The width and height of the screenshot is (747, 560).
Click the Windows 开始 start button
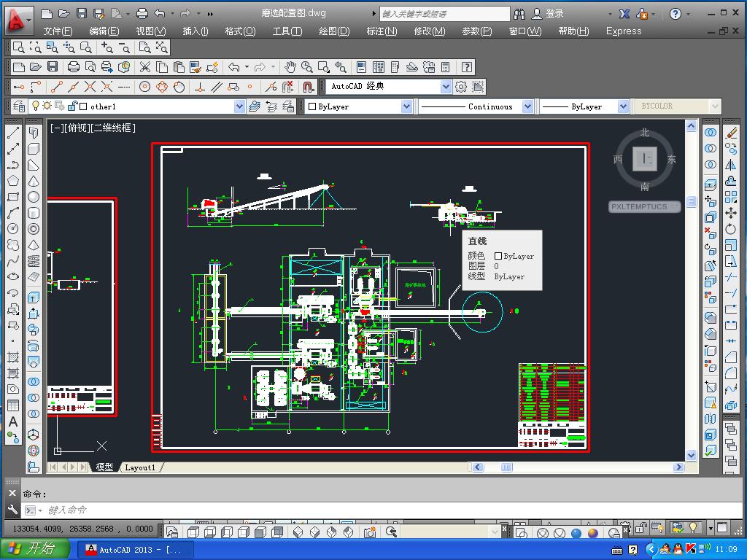[x=34, y=549]
